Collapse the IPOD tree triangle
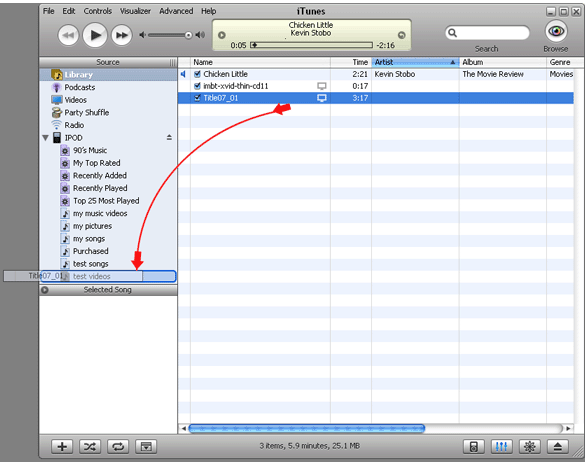Viewport: 588px width, 462px height. tap(46, 138)
